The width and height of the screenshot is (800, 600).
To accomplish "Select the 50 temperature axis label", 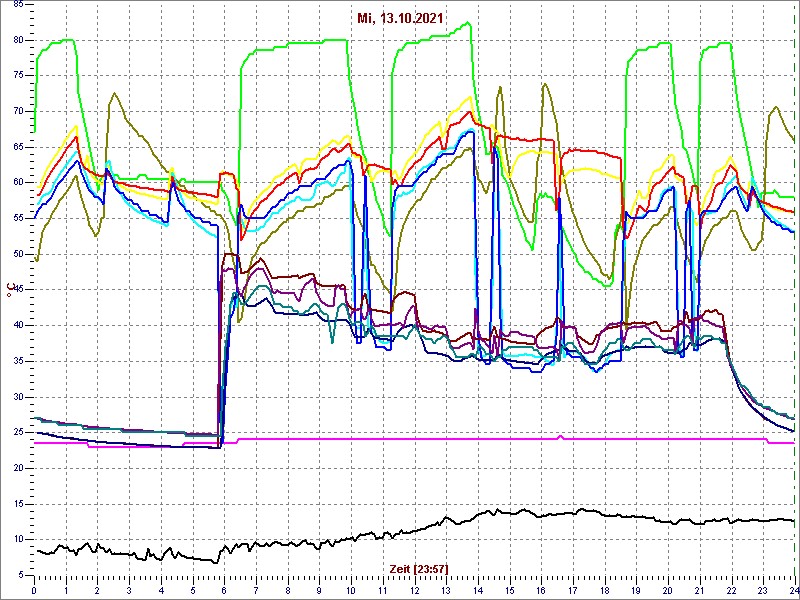I will click(16, 254).
